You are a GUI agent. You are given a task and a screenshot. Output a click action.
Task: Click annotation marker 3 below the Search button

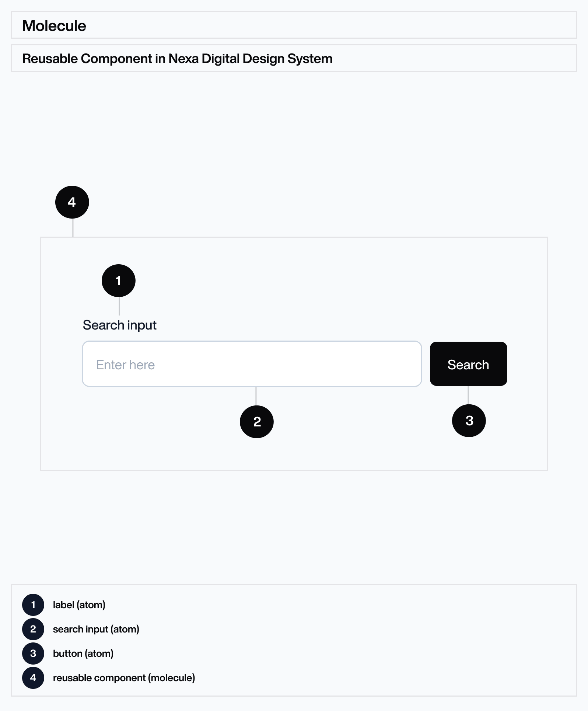(469, 421)
